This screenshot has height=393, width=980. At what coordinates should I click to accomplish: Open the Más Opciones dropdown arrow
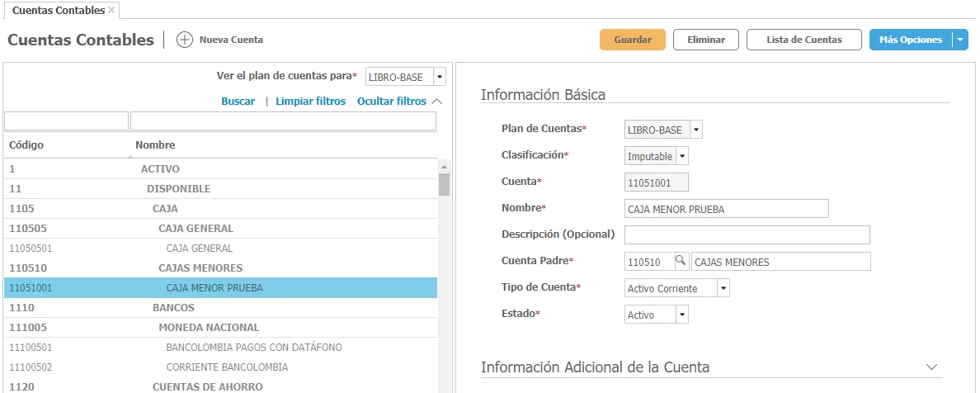tap(959, 40)
